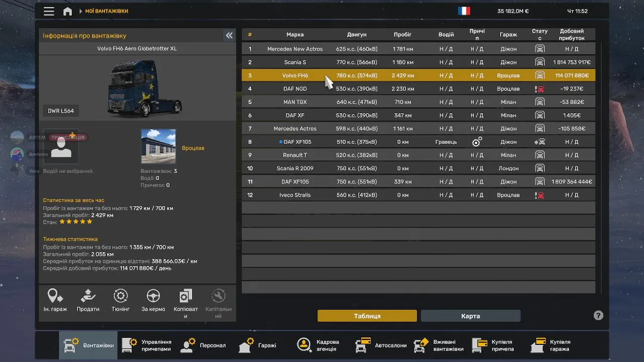
Task: Click status icon of row 8 DAF XF105
Action: pyautogui.click(x=540, y=142)
